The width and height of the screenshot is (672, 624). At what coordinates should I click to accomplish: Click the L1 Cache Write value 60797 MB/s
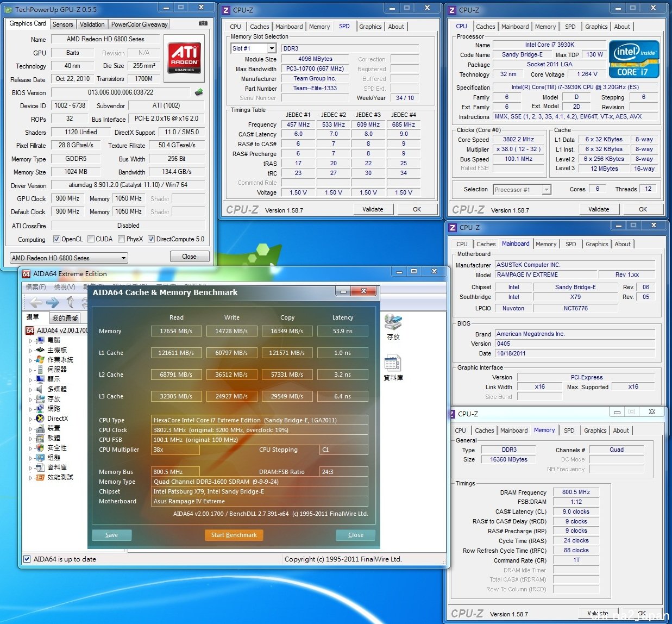coord(231,353)
